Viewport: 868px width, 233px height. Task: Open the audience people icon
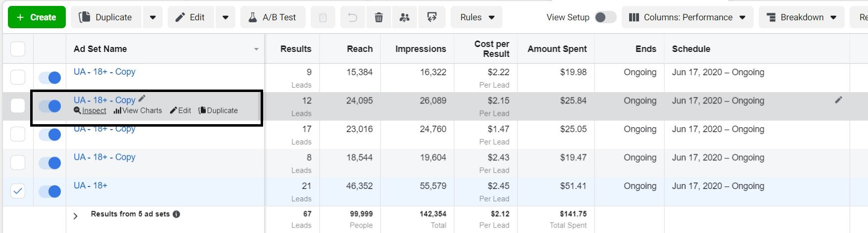(x=405, y=17)
